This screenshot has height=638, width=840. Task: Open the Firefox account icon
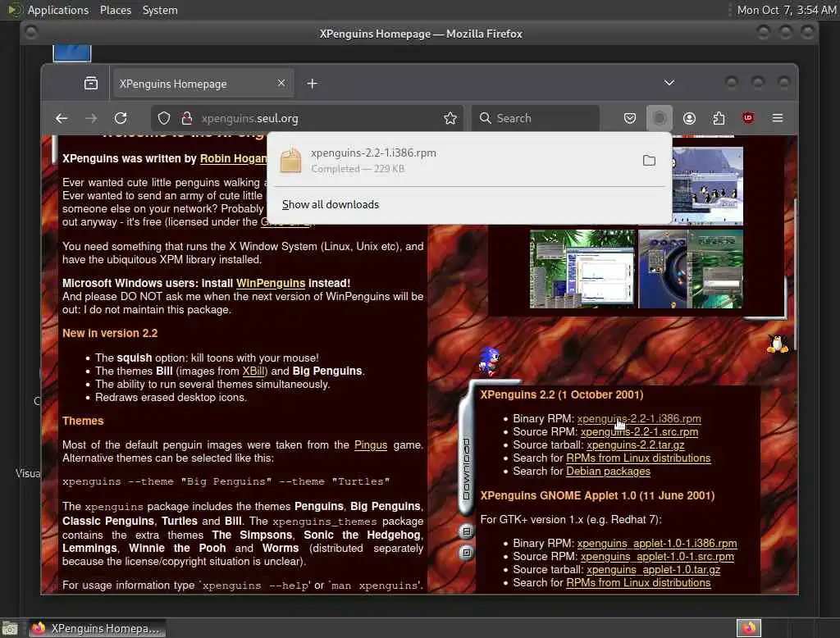click(689, 118)
